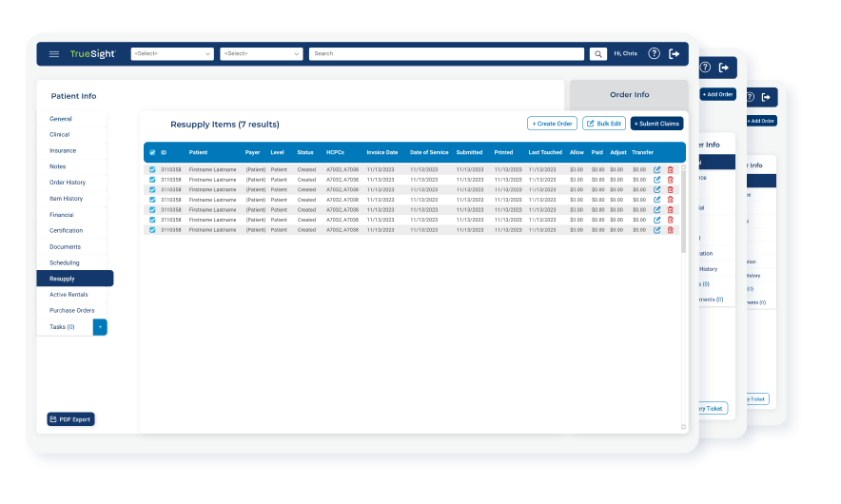
Task: Switch to the Order Info tab
Action: (629, 95)
